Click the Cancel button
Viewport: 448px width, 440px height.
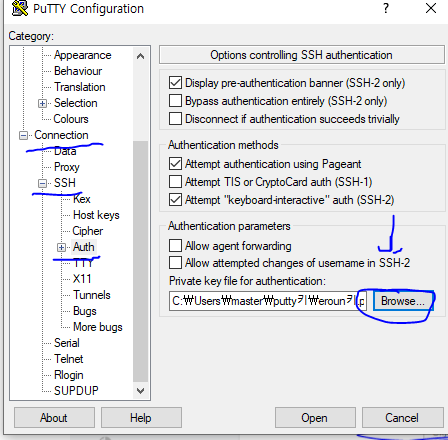402,418
